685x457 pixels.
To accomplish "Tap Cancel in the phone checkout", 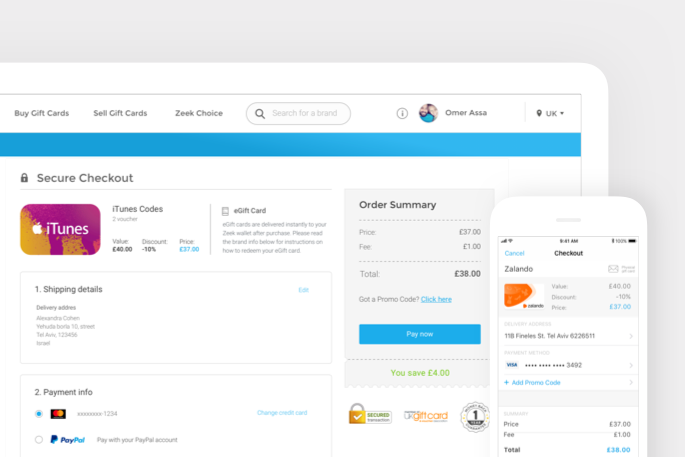I will [x=514, y=253].
